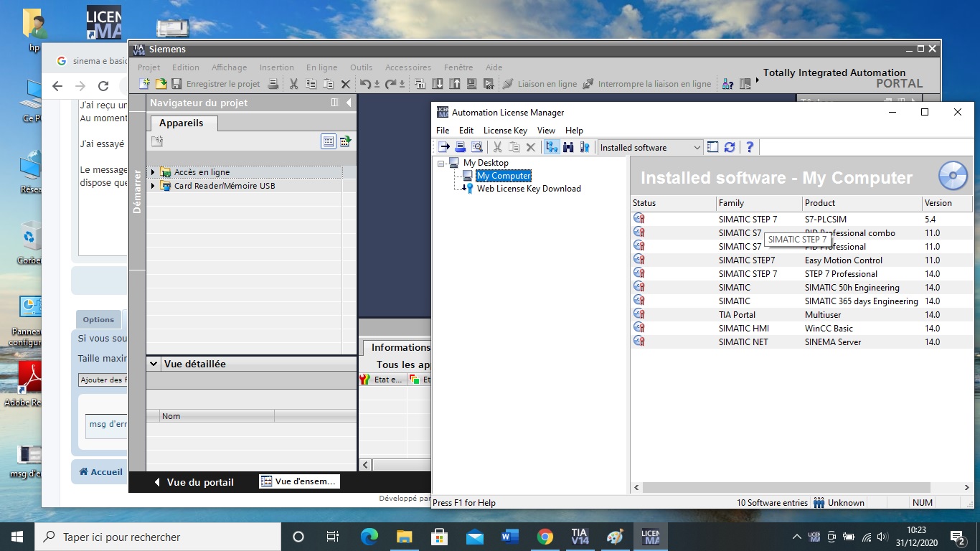
Task: Open Microsoft Edge from the taskbar
Action: pyautogui.click(x=369, y=537)
